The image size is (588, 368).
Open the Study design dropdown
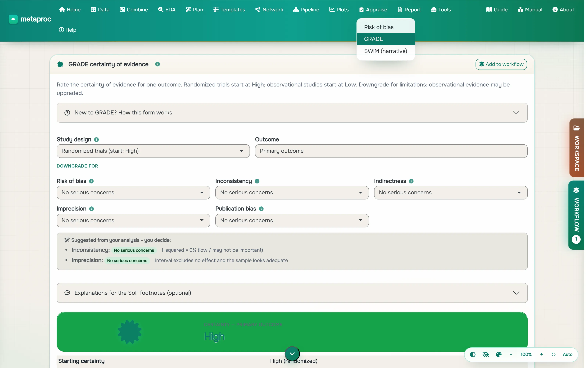coord(153,151)
